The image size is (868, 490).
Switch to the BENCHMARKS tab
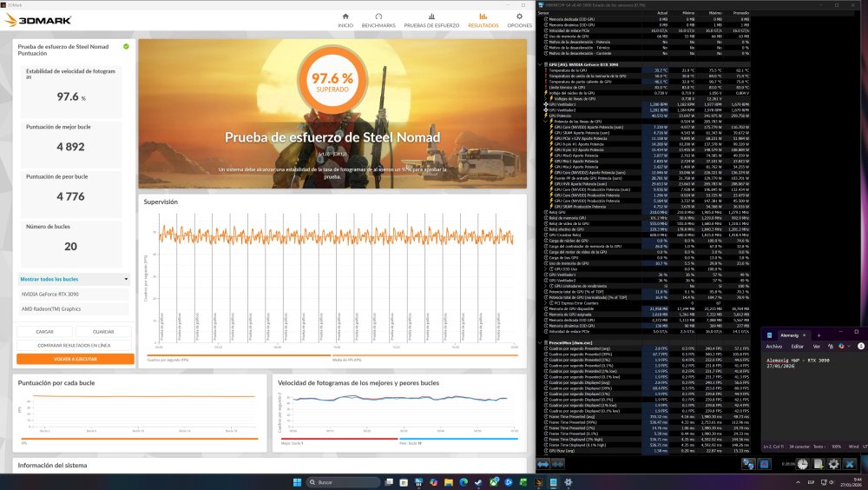point(378,20)
